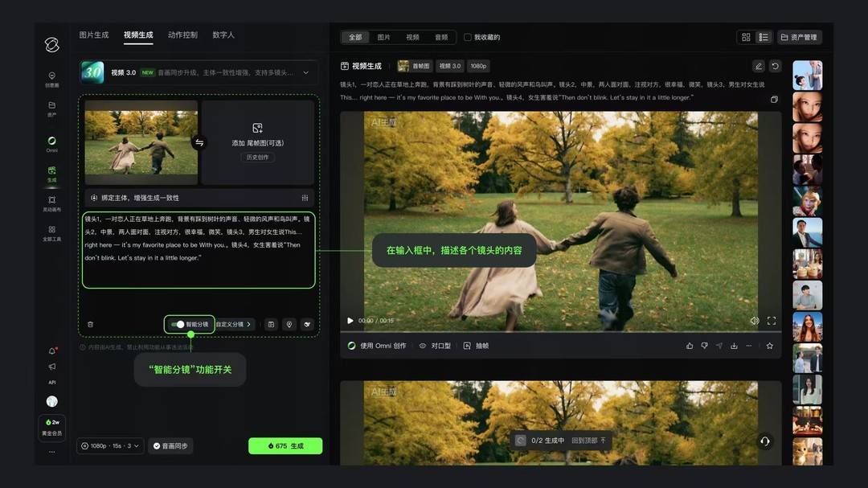Open the Omni sidebar icon
Screen dimensions: 868x488
coord(51,144)
